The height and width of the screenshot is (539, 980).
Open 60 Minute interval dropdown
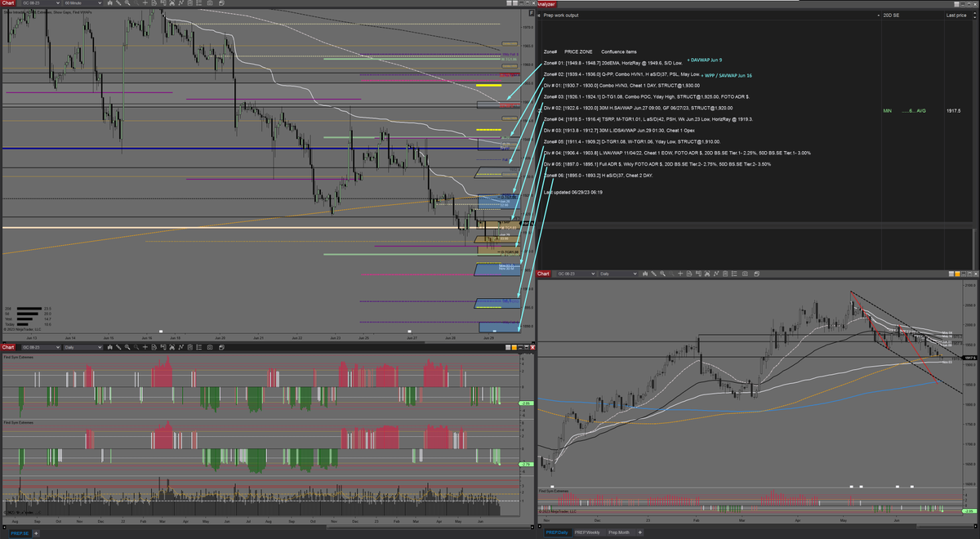pos(82,3)
